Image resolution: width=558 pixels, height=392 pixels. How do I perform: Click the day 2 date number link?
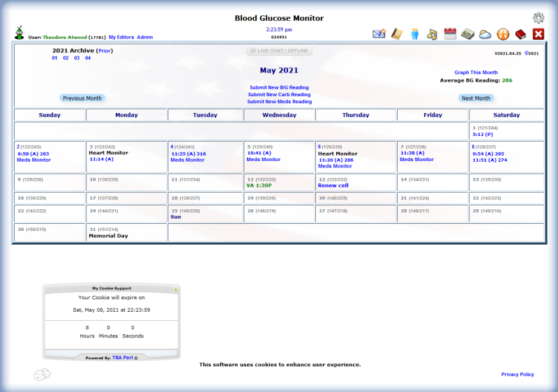click(18, 146)
